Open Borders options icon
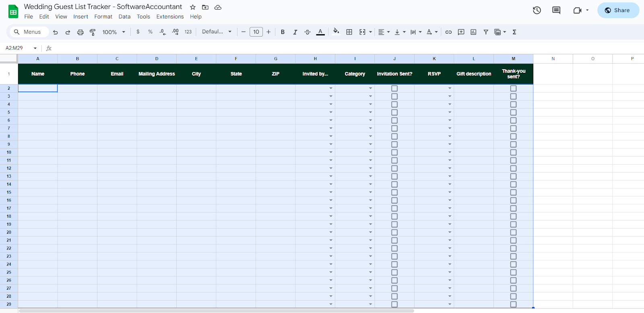Screen dimensions: 644x313 coord(349,32)
